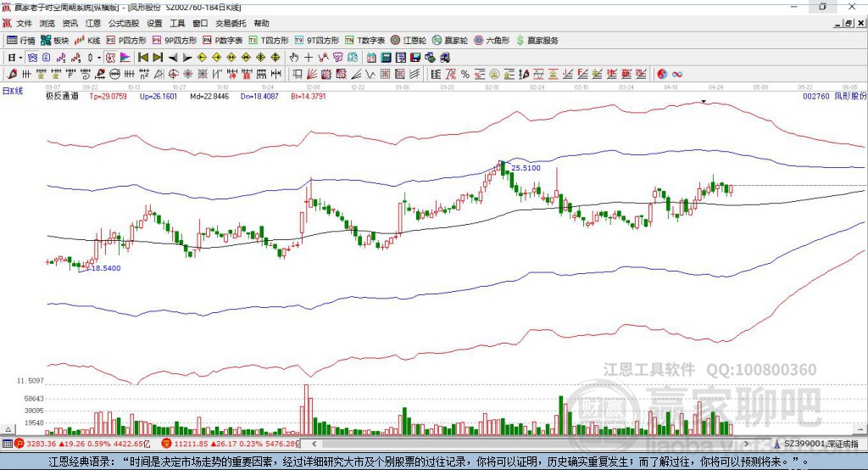Open the calendar date icon
868x470 pixels.
(x=371, y=58)
